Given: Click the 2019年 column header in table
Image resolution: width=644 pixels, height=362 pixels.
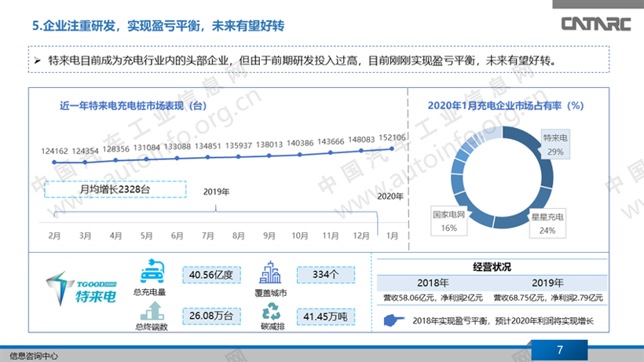Looking at the screenshot, I should coord(547,283).
